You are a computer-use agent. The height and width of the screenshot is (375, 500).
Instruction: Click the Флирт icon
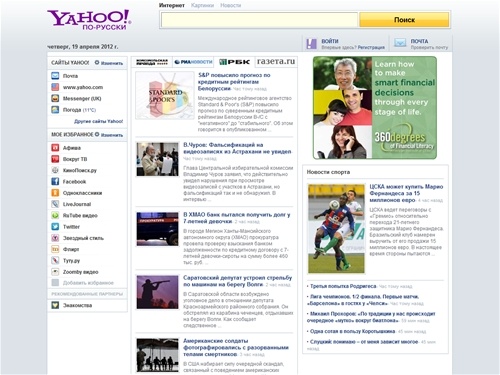point(55,249)
